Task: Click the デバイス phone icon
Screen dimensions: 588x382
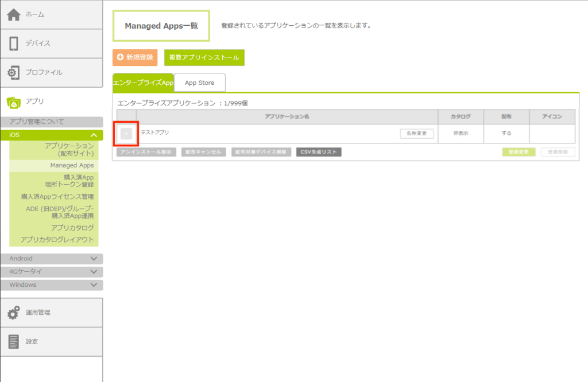Action: pos(14,44)
